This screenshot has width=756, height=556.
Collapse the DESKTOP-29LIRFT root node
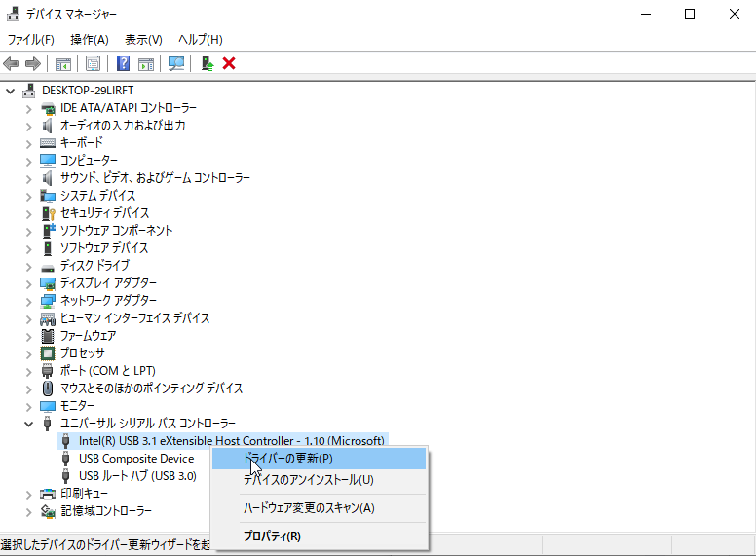pos(10,91)
